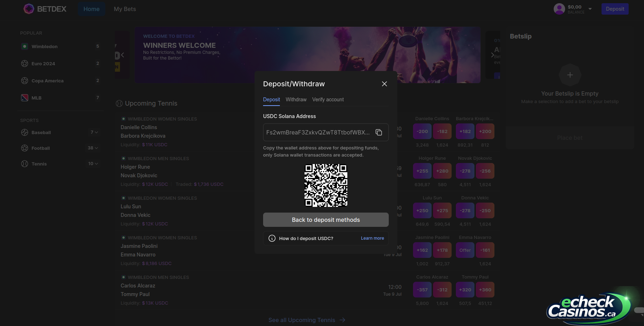Select +162 odds for Jasmine Paolini
The height and width of the screenshot is (326, 644).
422,250
